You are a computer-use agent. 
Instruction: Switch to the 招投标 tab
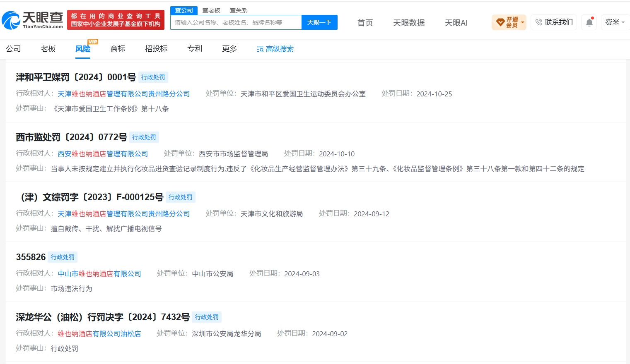[156, 49]
